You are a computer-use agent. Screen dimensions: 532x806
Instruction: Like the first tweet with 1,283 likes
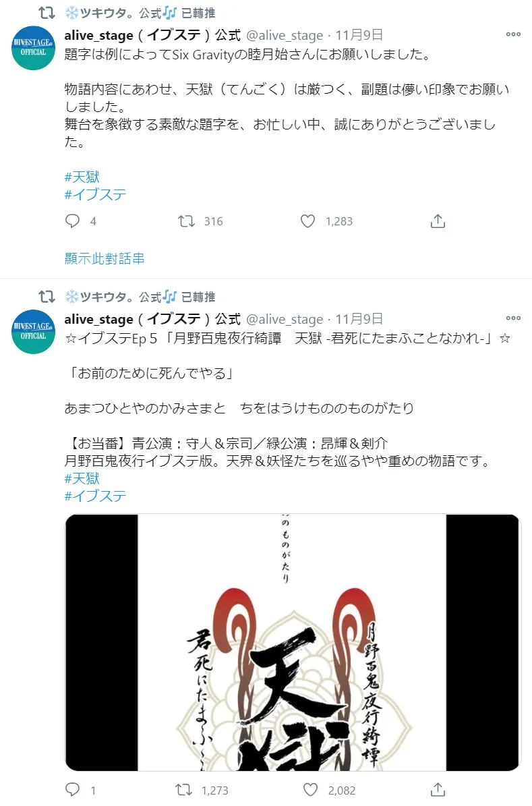coord(307,221)
